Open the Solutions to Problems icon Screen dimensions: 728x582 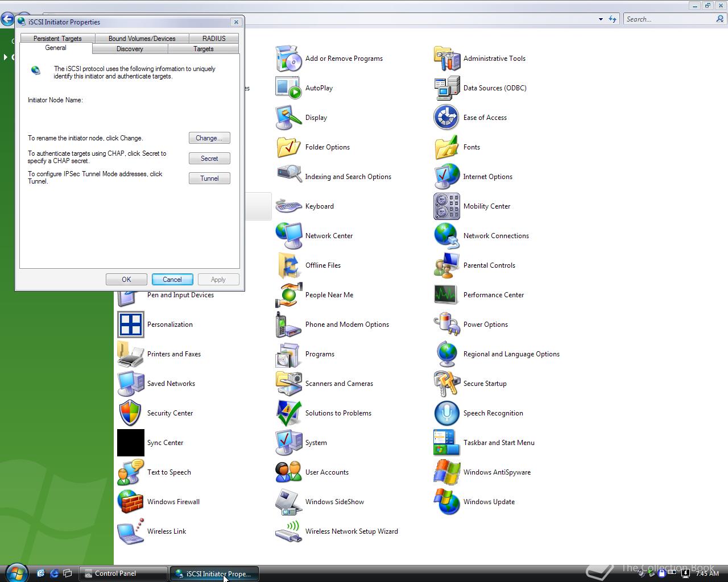[x=289, y=413]
